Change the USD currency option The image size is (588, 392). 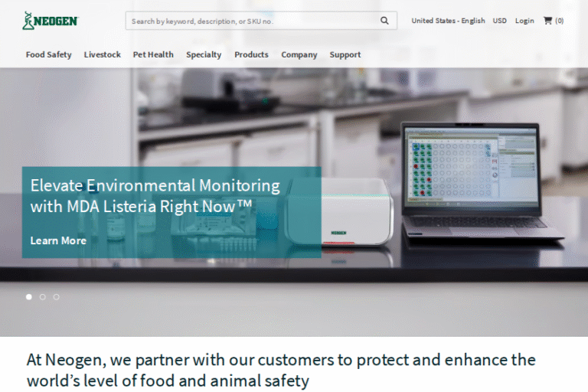pyautogui.click(x=499, y=21)
